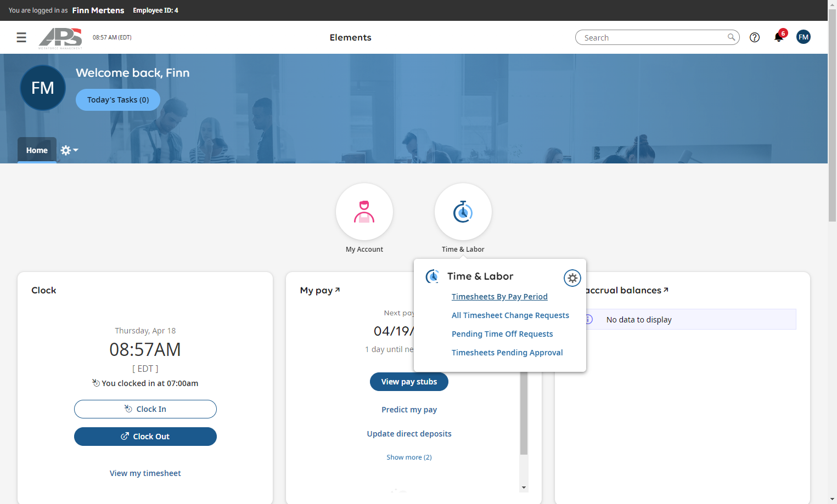Expand Show more (2) in My pay
This screenshot has height=504, width=837.
pos(409,457)
